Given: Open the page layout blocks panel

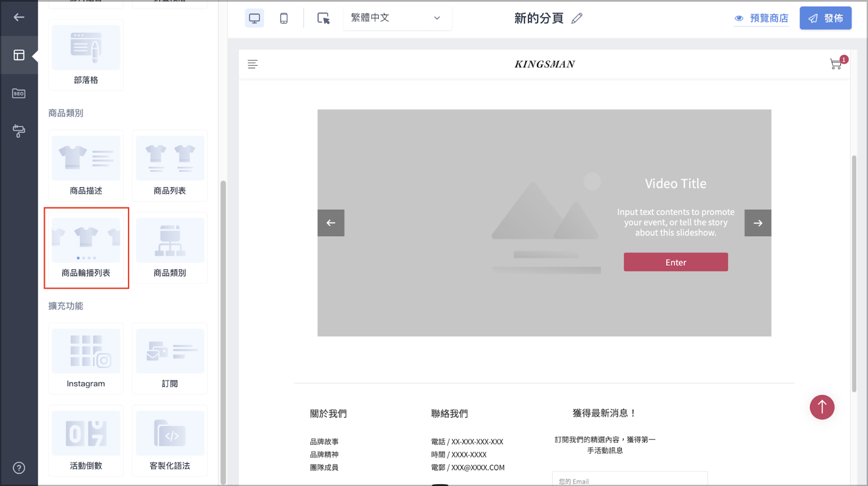Looking at the screenshot, I should (x=19, y=55).
